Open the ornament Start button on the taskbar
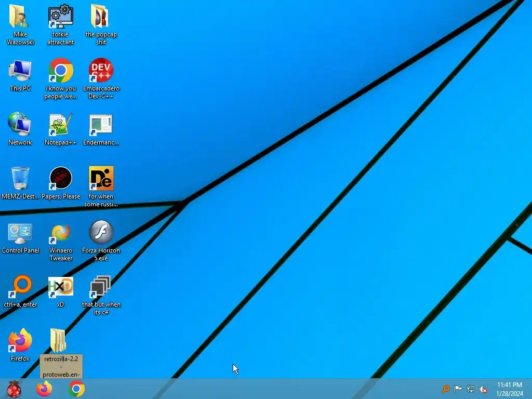 [14, 389]
